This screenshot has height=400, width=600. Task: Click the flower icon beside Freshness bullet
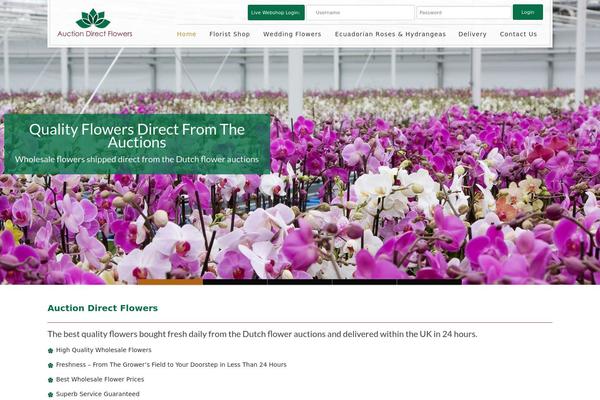51,366
